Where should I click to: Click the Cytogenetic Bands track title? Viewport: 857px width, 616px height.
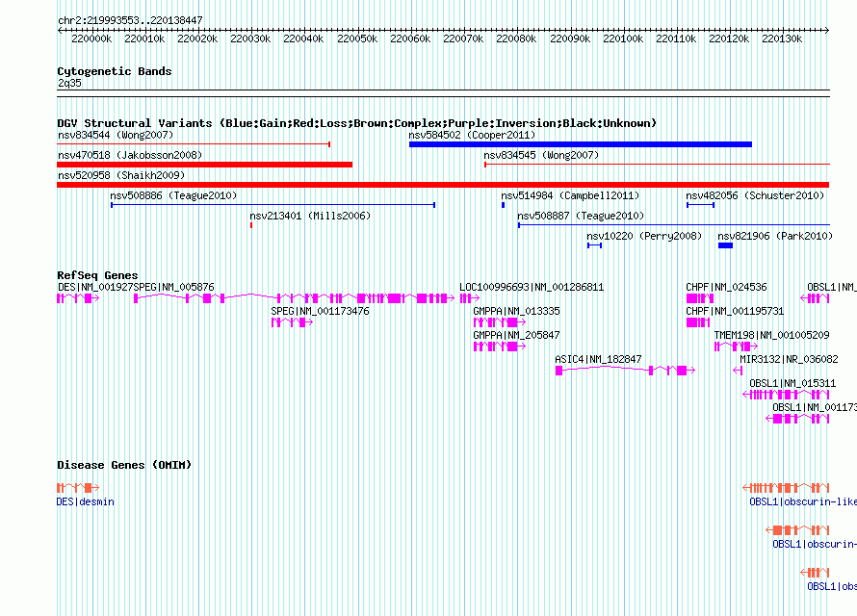[x=115, y=71]
